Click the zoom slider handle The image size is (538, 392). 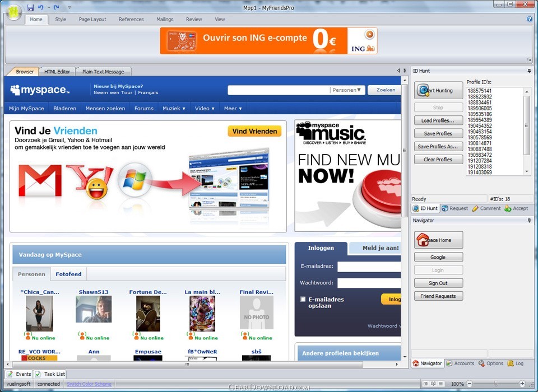click(x=496, y=384)
